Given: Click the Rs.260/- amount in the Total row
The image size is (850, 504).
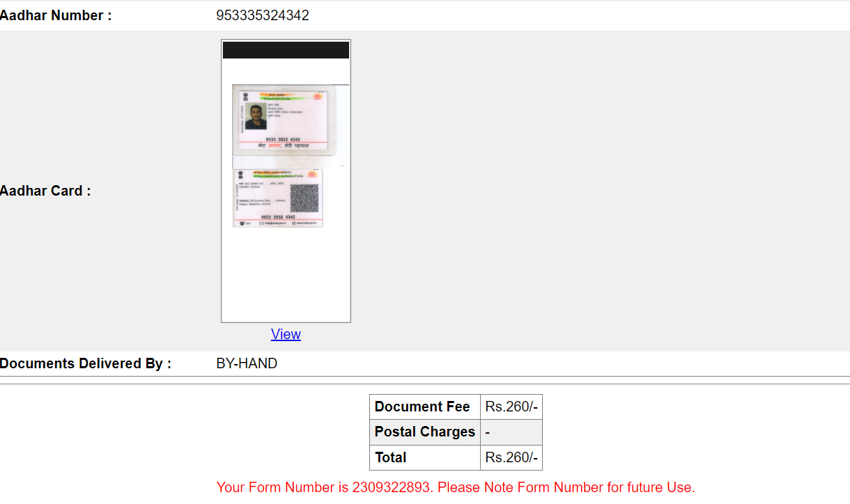Looking at the screenshot, I should [x=511, y=457].
